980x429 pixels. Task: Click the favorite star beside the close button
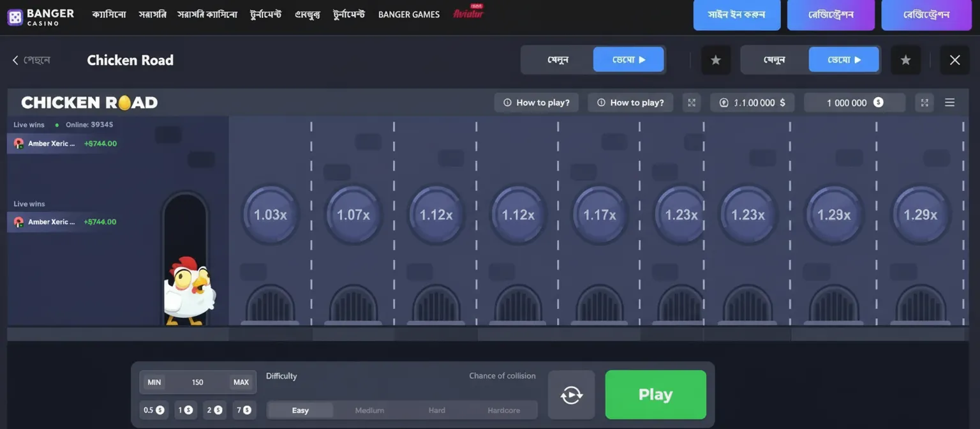(905, 60)
